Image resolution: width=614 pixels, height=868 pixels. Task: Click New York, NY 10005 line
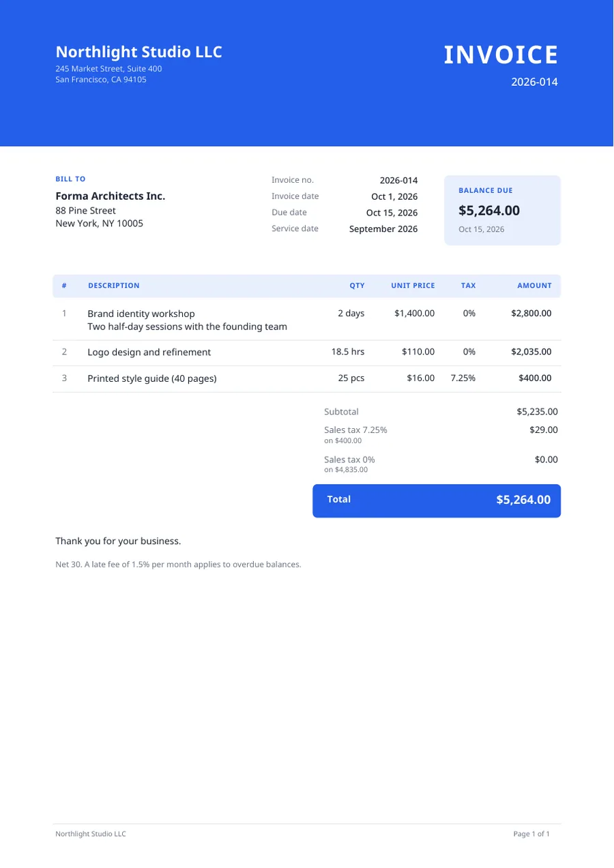coord(99,223)
